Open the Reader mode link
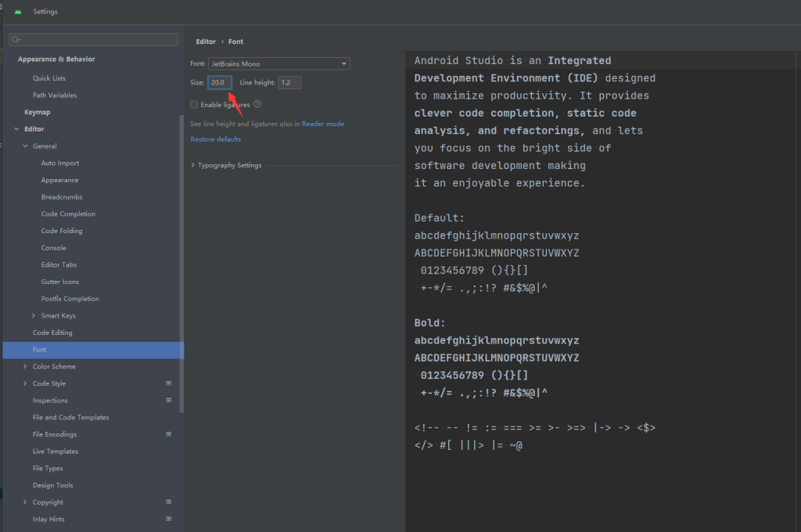Image resolution: width=801 pixels, height=532 pixels. point(323,124)
